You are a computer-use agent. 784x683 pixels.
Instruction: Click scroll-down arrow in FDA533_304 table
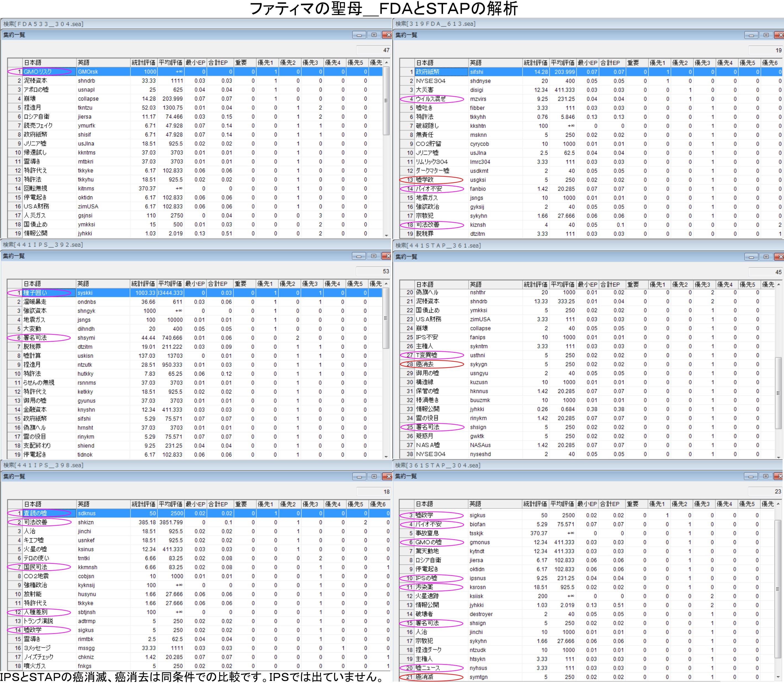pyautogui.click(x=386, y=235)
